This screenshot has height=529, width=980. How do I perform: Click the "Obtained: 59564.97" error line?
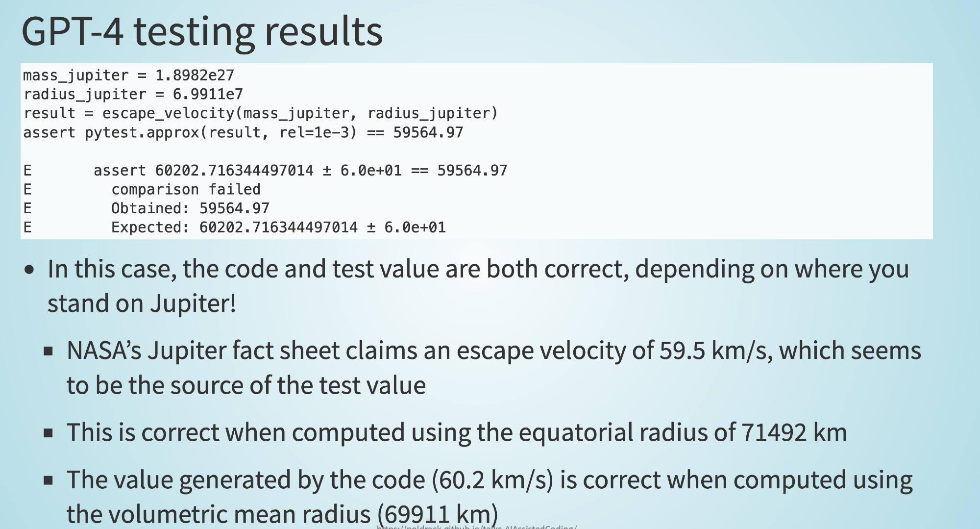[190, 208]
